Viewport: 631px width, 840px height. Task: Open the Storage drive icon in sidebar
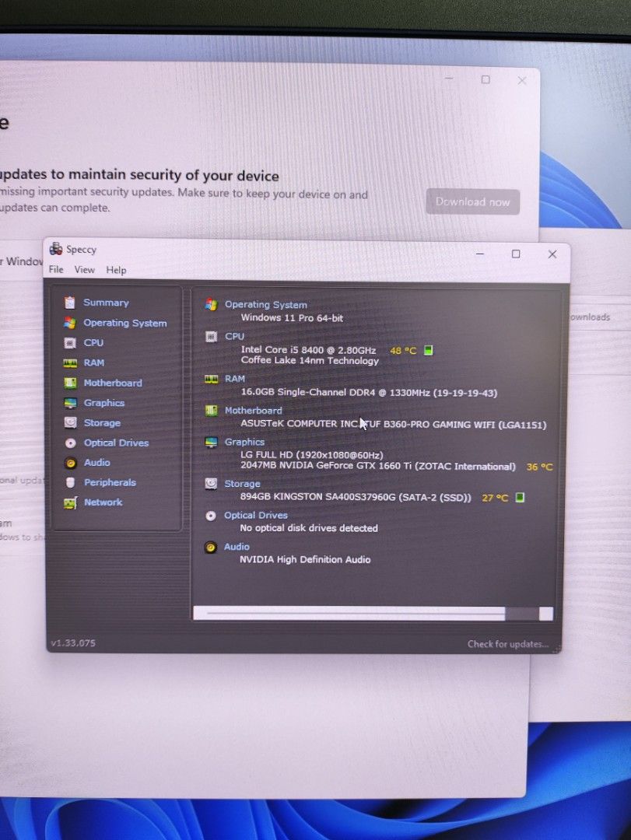(70, 422)
